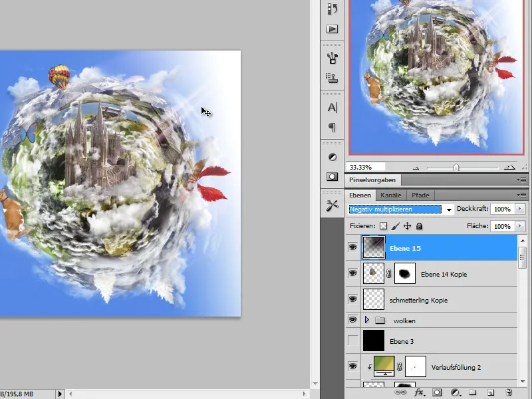The height and width of the screenshot is (399, 532).
Task: Click the Navigator zoom out icon
Action: click(x=416, y=168)
